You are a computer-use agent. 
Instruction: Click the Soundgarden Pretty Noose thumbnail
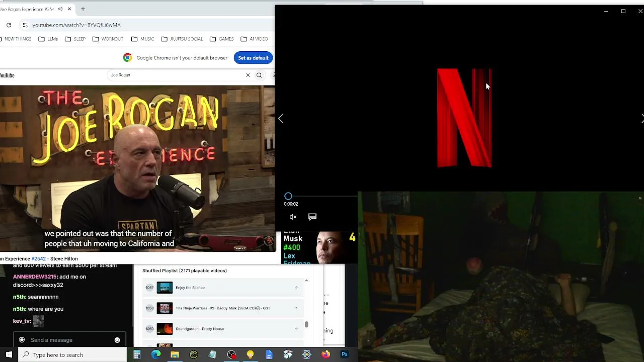point(165,329)
